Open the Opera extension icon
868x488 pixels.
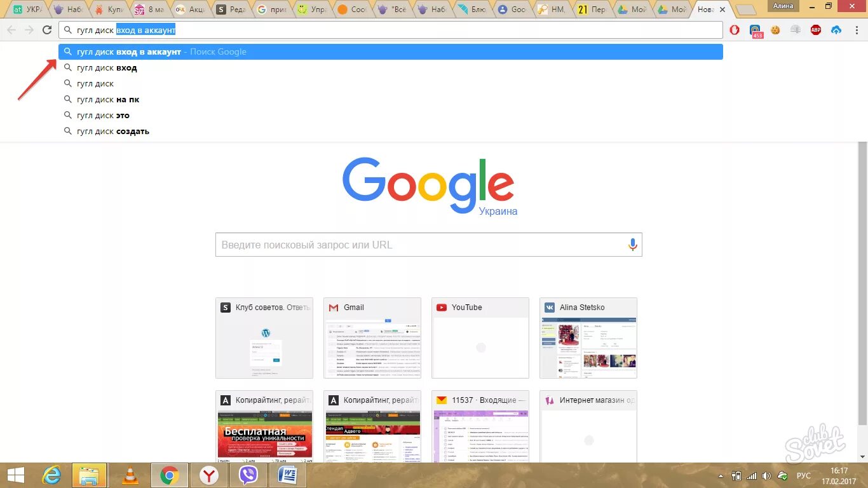pyautogui.click(x=735, y=30)
